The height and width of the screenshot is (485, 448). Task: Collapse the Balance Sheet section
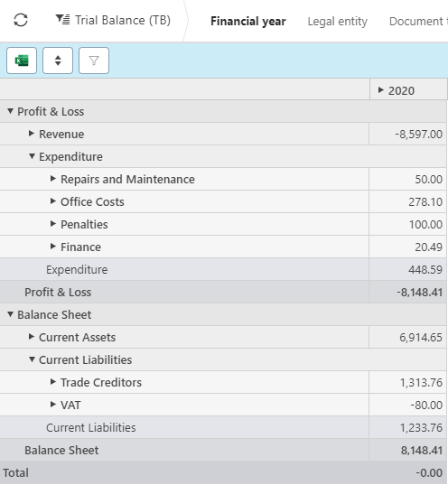(x=10, y=314)
